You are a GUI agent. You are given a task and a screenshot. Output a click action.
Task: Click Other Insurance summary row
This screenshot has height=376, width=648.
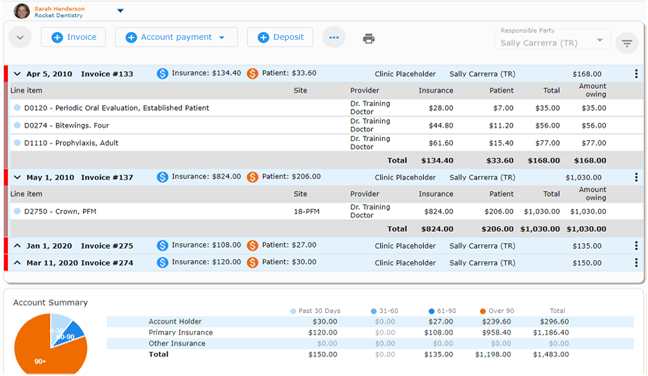coord(370,343)
